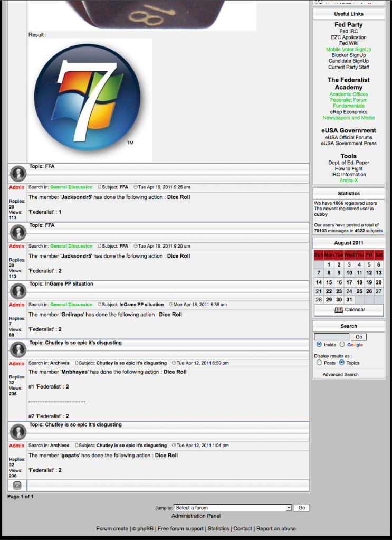Open Academic Offices link
392x540 pixels.
pos(349,94)
